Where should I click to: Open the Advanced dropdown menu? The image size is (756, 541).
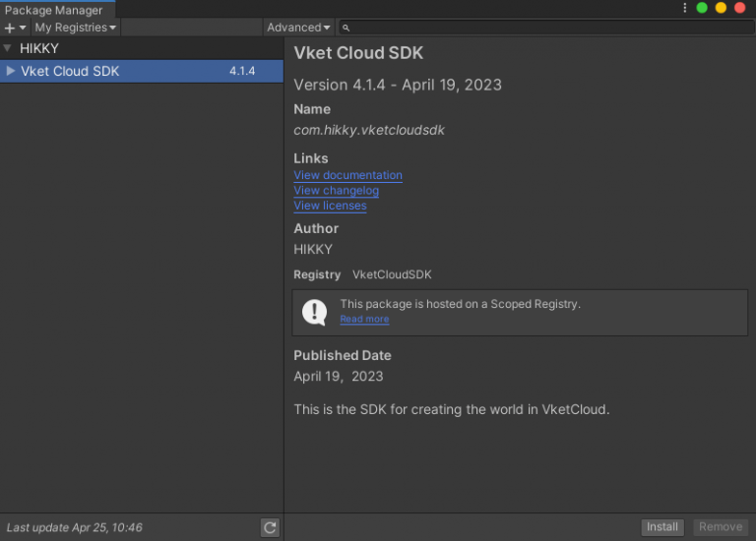(298, 28)
